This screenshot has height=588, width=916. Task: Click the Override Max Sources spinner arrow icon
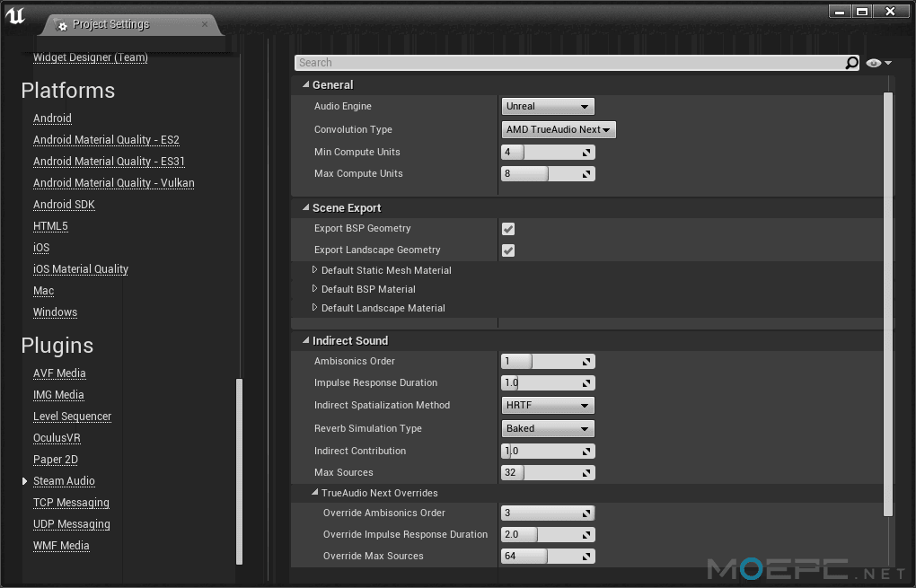586,557
